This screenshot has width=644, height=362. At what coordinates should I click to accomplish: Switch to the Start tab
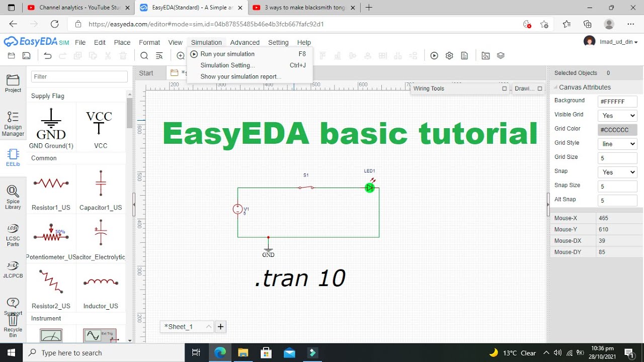click(x=146, y=73)
